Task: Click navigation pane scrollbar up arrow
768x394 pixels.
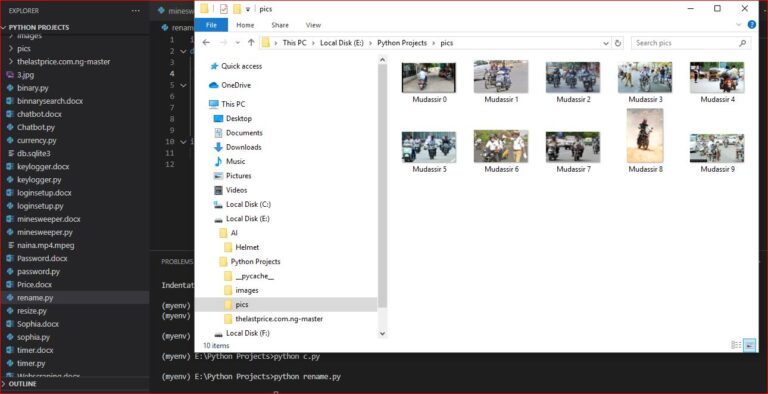Action: click(x=383, y=59)
